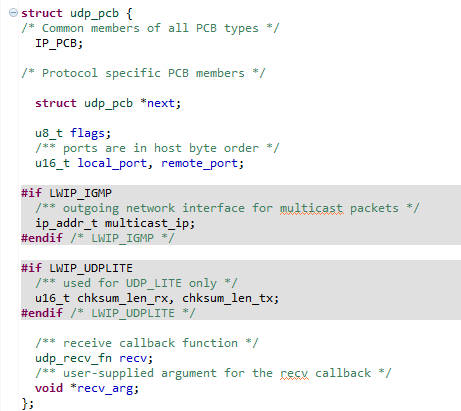Click the udp_pcb struct name in declaration
This screenshot has height=411, width=461.
point(94,13)
